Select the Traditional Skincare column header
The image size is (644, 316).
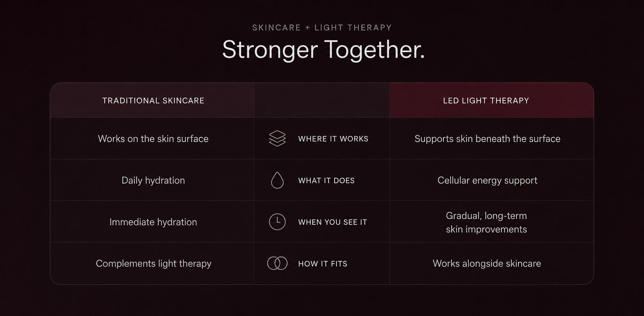pyautogui.click(x=153, y=101)
